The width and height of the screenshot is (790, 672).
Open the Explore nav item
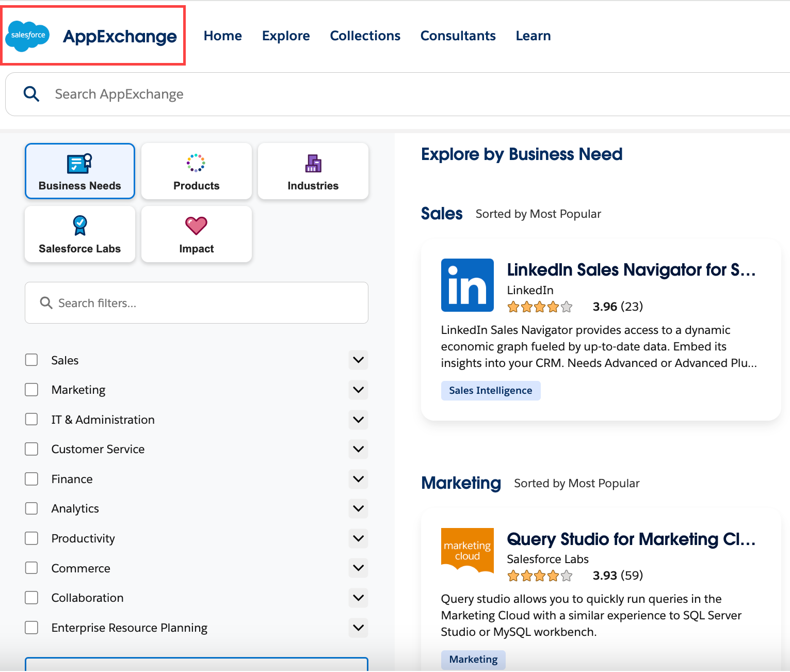click(x=286, y=36)
